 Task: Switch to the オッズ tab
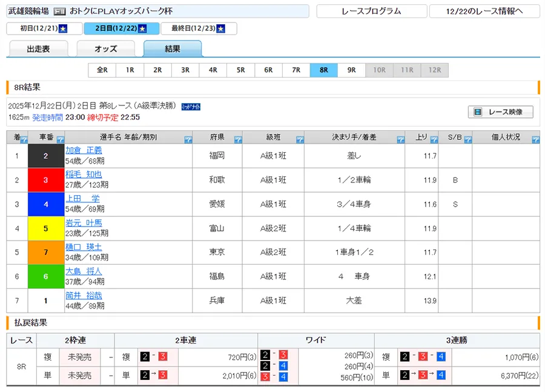point(105,49)
